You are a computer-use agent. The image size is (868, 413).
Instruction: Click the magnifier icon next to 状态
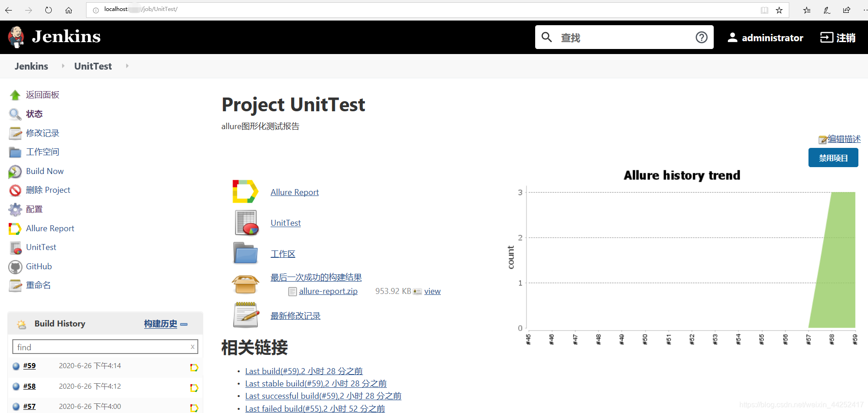point(15,114)
